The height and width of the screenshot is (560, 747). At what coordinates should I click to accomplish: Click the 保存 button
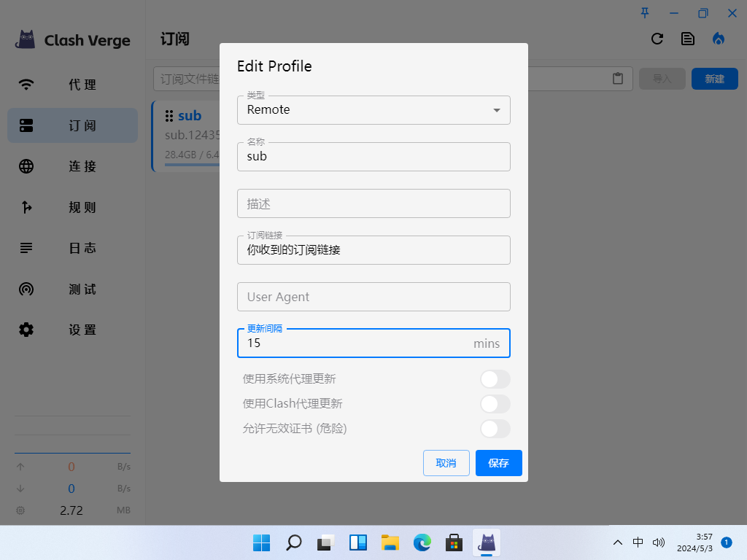[498, 463]
